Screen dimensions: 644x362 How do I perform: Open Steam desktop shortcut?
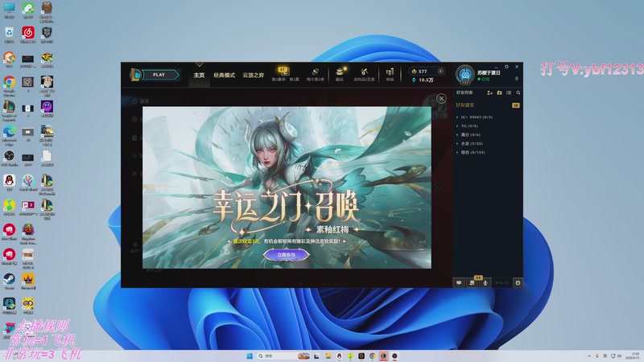(x=9, y=282)
